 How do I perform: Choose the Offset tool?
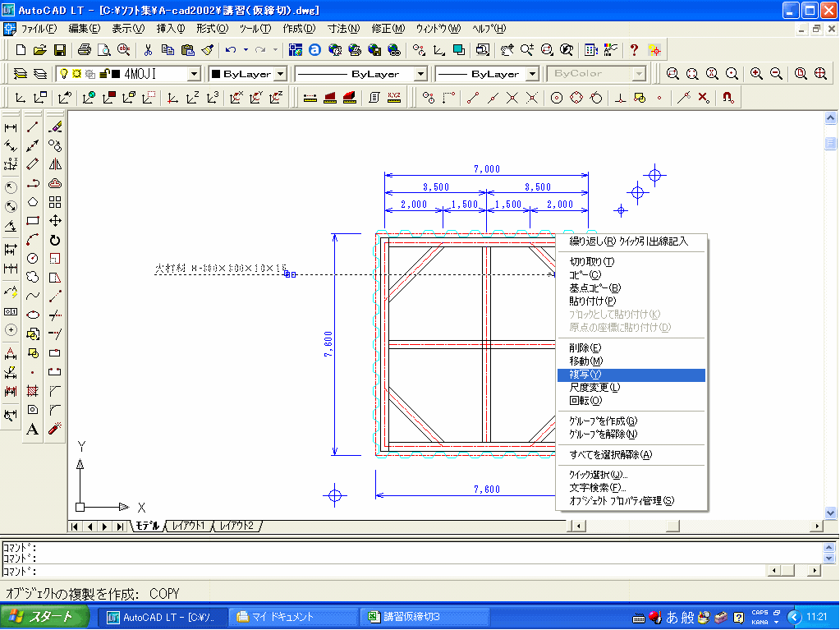(55, 183)
